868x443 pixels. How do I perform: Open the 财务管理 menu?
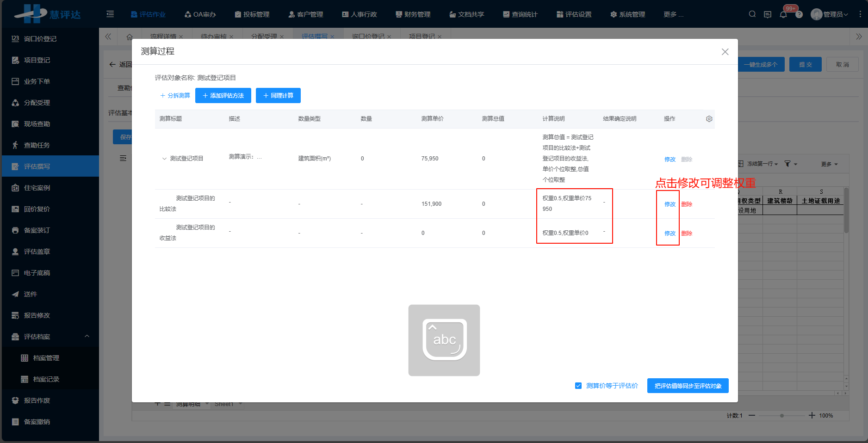(415, 14)
